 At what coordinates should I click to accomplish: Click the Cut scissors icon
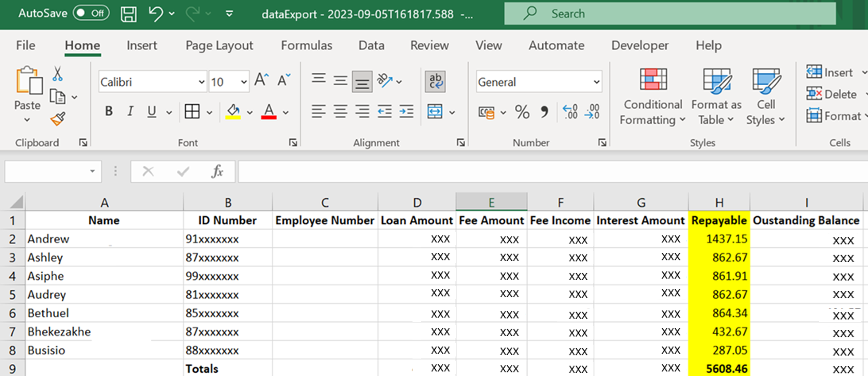click(x=57, y=74)
